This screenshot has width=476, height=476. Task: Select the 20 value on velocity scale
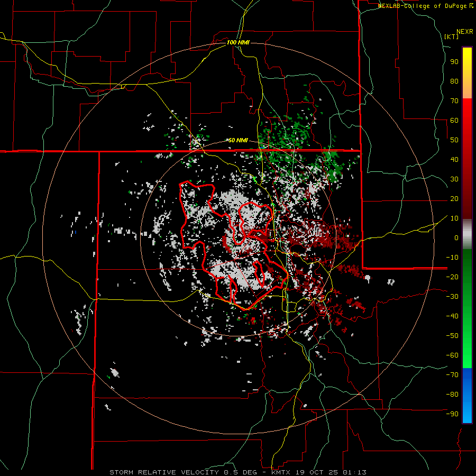(x=454, y=199)
